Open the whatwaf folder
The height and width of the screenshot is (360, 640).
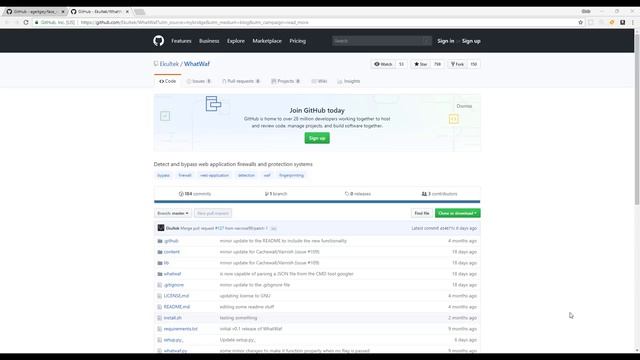tap(172, 274)
